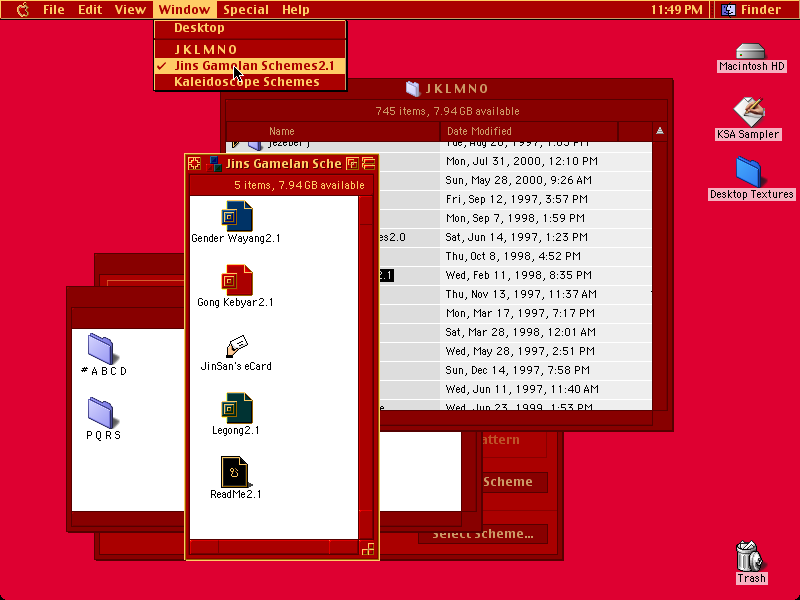Click horizontal scrollbar in Jins Gamelan window
Image resolution: width=800 pixels, height=600 pixels.
[x=273, y=547]
